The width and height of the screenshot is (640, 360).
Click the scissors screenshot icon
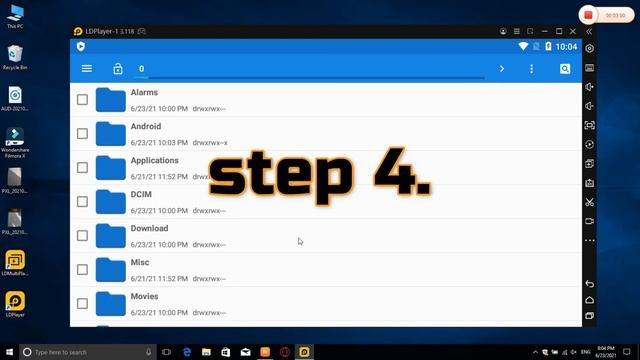(589, 202)
